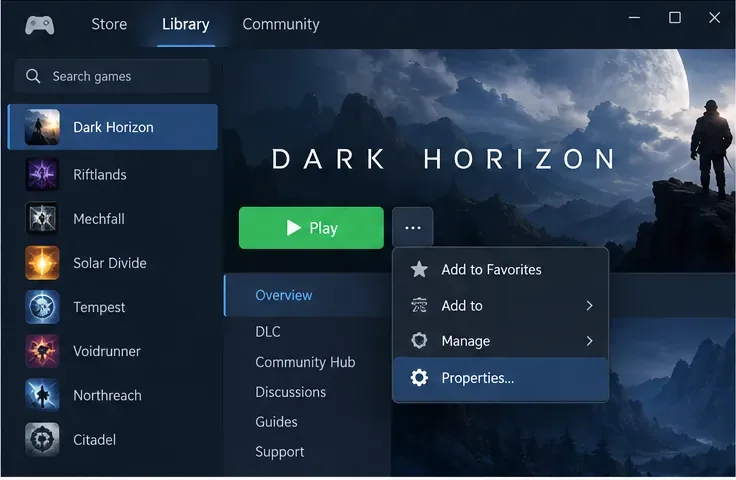Click the Mechfall game icon
Viewport: 736px width, 480px height.
tap(42, 219)
